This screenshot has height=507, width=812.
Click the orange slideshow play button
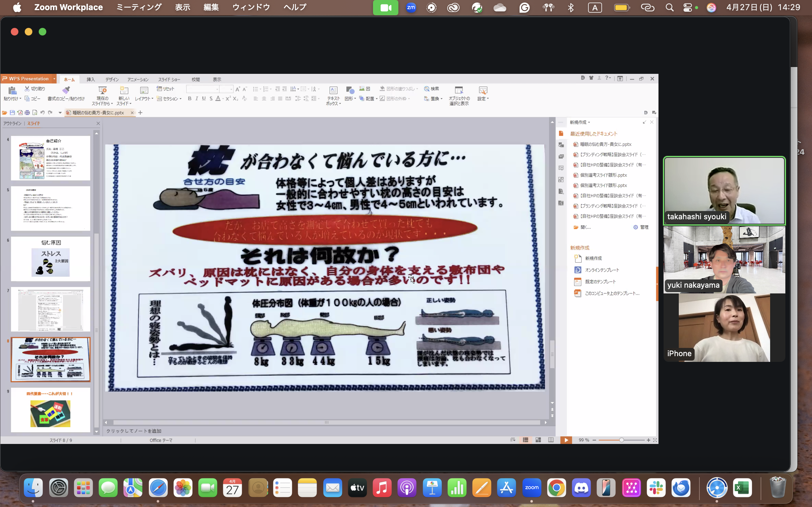[566, 440]
